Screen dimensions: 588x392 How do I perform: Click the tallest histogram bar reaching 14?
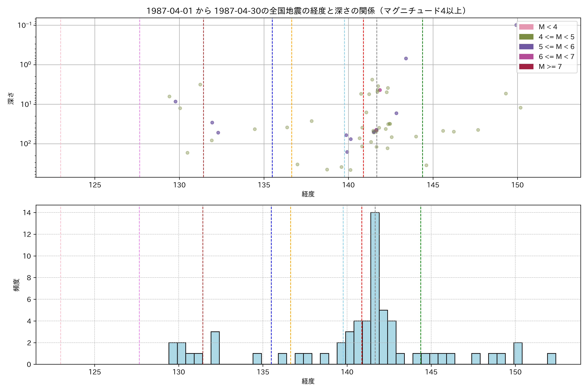(x=375, y=287)
